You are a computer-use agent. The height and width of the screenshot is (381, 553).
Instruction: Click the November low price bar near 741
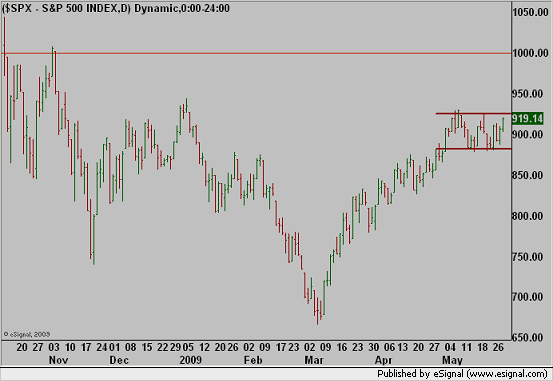tap(93, 239)
